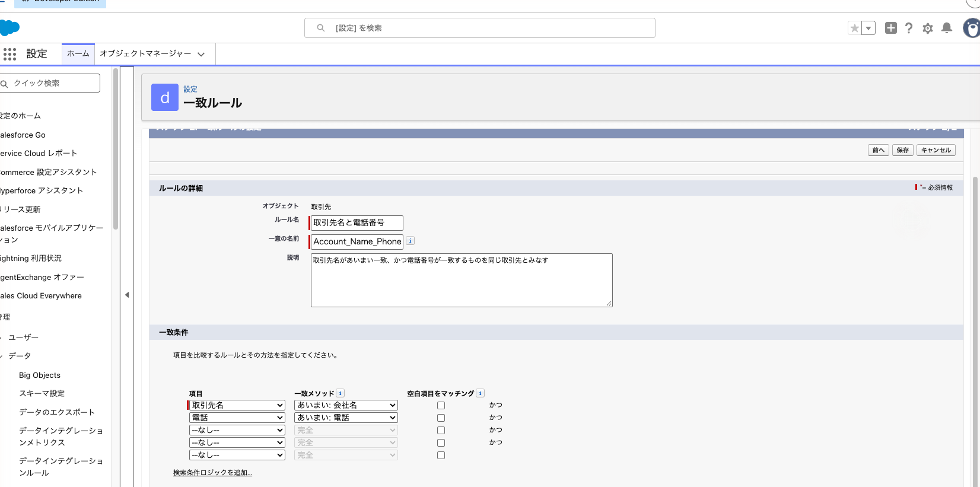The image size is (980, 487).
Task: Click the 一致ルール page header icon
Action: pyautogui.click(x=165, y=97)
